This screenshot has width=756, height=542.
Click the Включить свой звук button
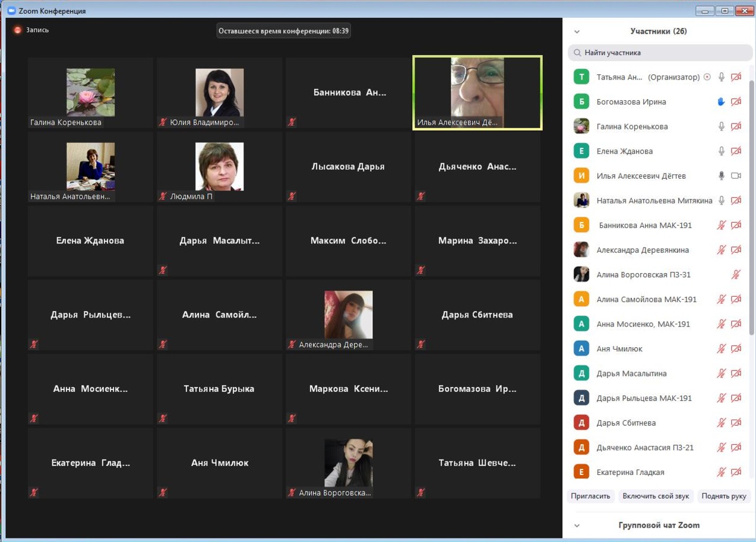[x=656, y=496]
